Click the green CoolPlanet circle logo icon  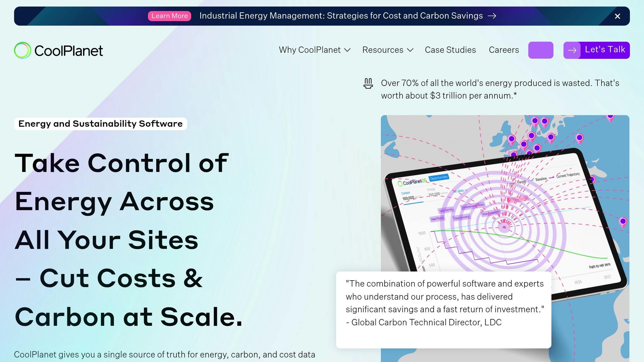pos(22,50)
